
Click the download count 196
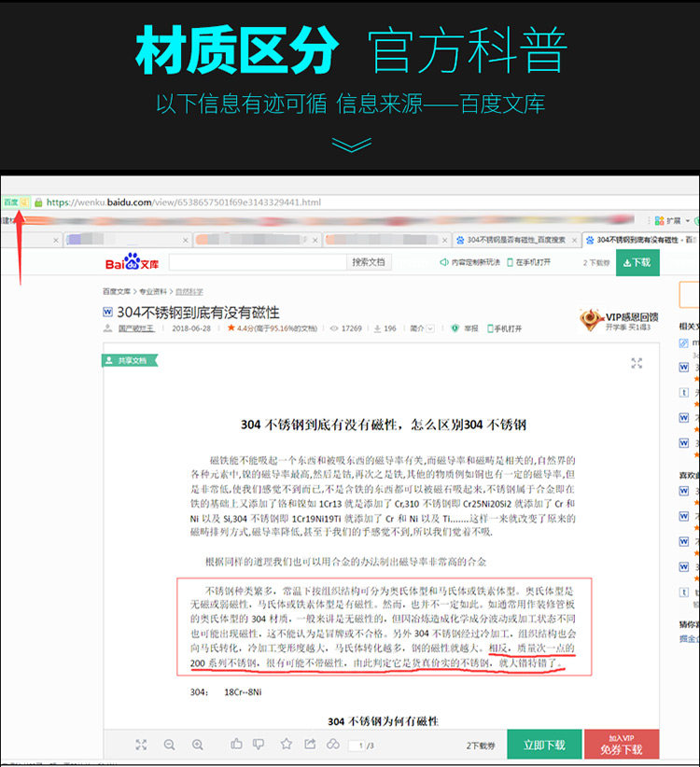(390, 328)
